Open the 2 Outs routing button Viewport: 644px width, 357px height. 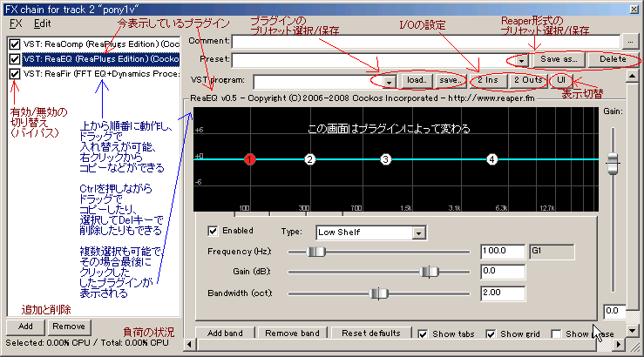(x=528, y=80)
